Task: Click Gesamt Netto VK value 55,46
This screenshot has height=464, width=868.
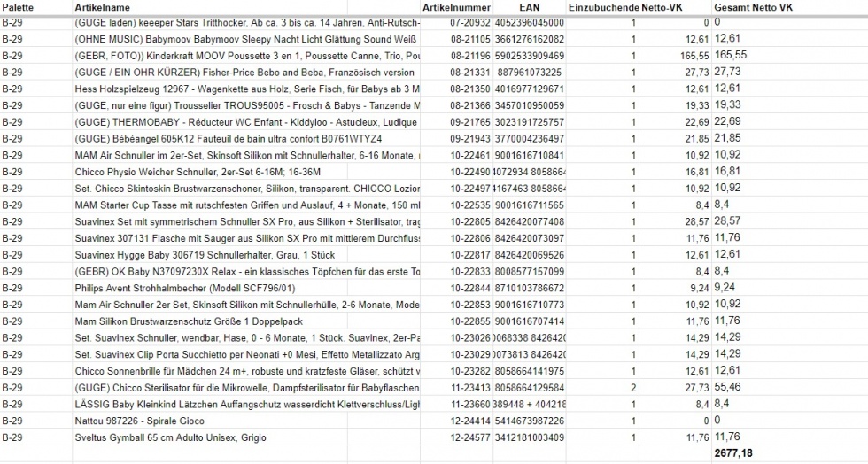Action: point(727,387)
